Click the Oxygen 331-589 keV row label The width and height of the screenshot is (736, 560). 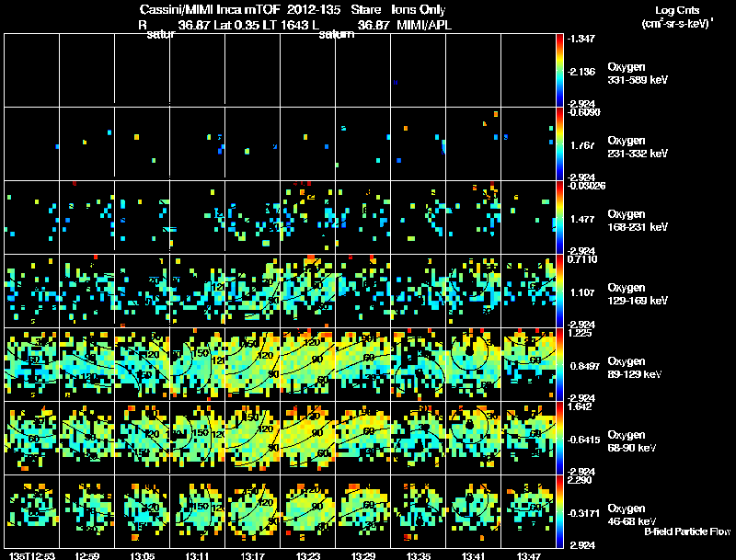pos(638,74)
